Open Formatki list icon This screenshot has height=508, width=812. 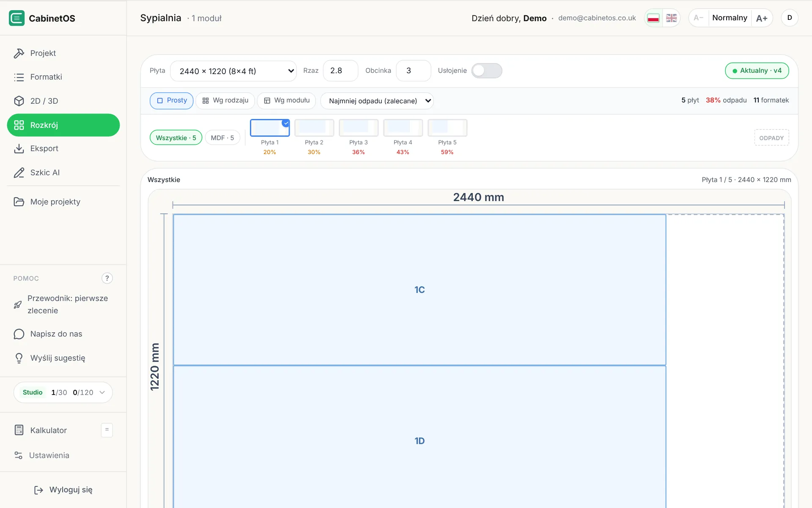[x=19, y=77]
